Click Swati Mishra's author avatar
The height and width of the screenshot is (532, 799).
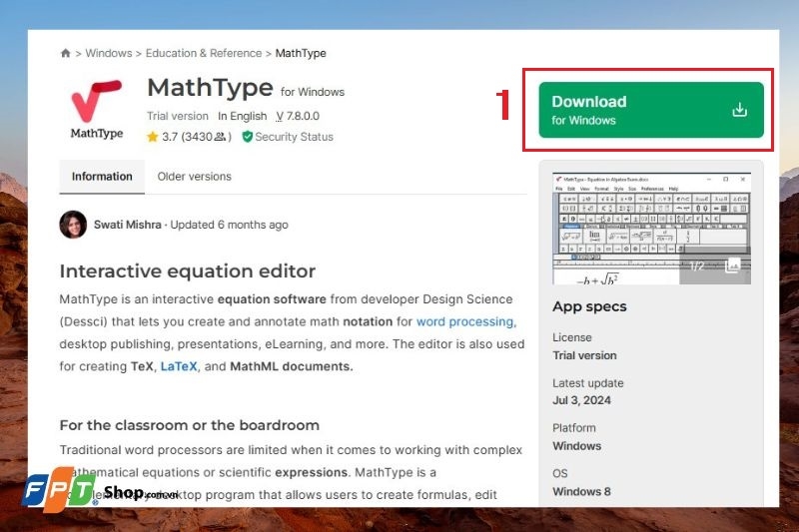tap(73, 225)
